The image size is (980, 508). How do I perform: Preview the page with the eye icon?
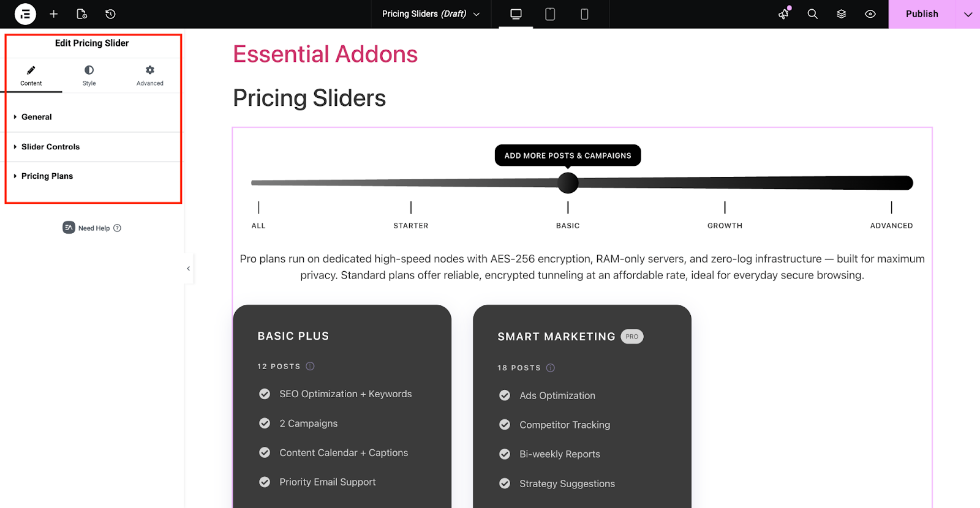(870, 13)
